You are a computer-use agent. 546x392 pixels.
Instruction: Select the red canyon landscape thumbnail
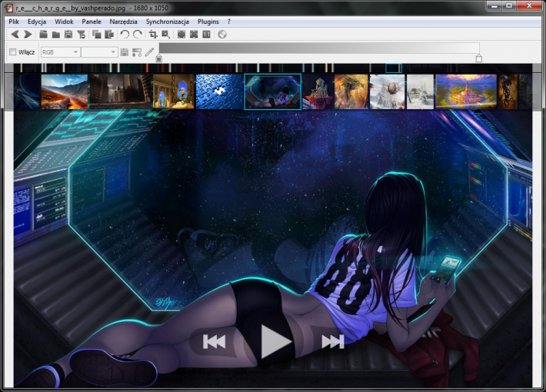[x=65, y=91]
